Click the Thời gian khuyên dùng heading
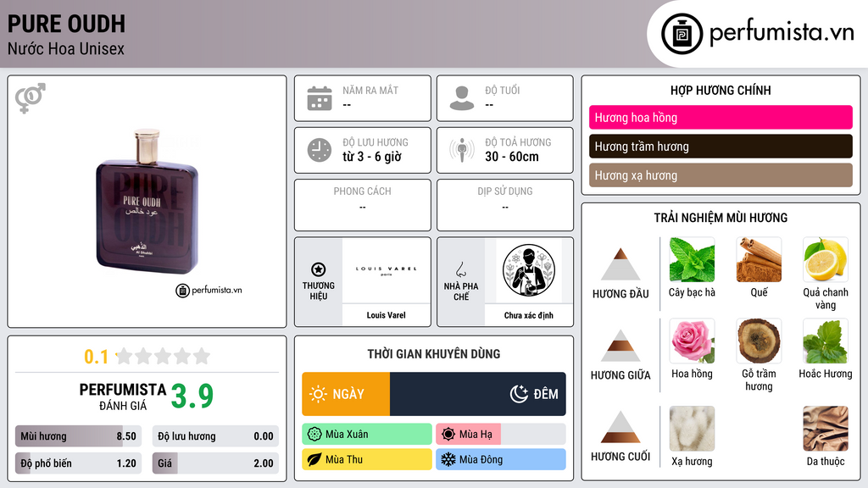 click(x=434, y=353)
